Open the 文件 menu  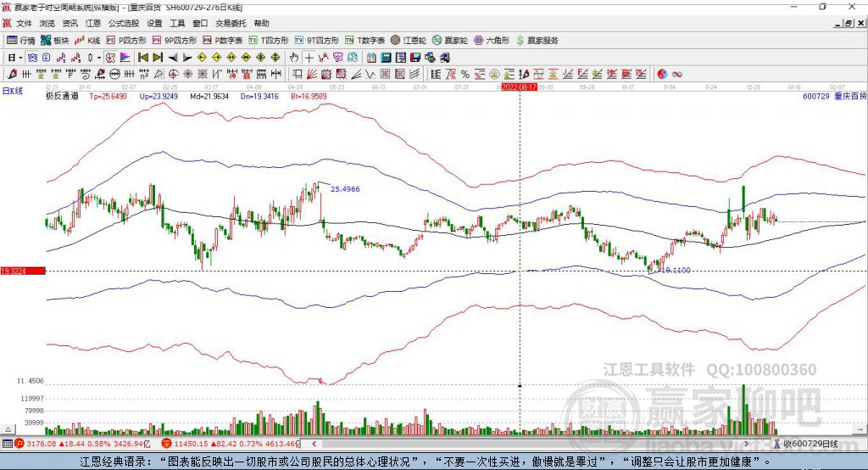tap(24, 23)
